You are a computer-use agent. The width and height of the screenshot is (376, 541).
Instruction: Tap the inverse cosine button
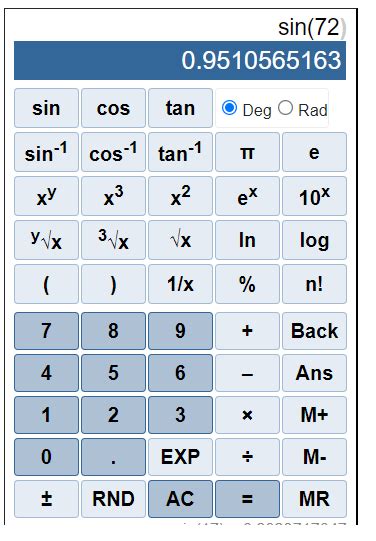pos(113,152)
